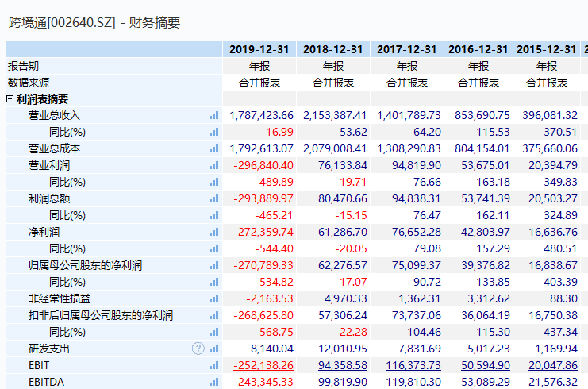The width and height of the screenshot is (588, 389).
Task: Open chart icon for 同比(%) under 营业利润
Action: 214,183
